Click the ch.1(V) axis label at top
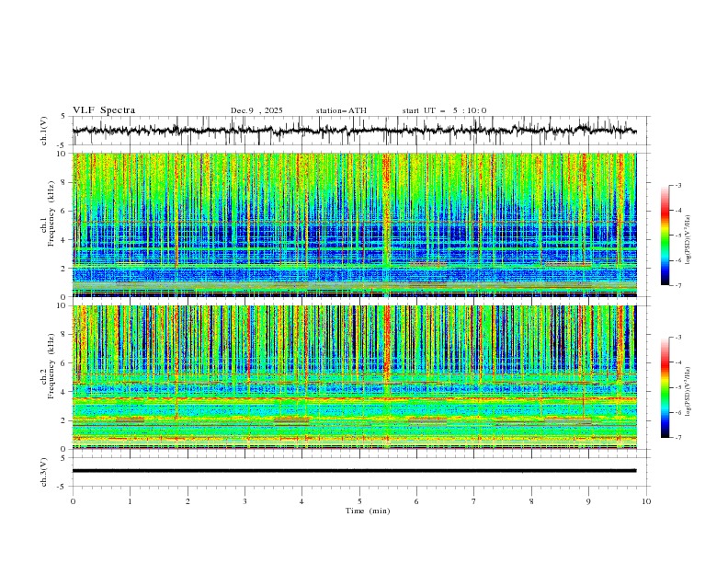This screenshot has height=563, width=728. 44,131
